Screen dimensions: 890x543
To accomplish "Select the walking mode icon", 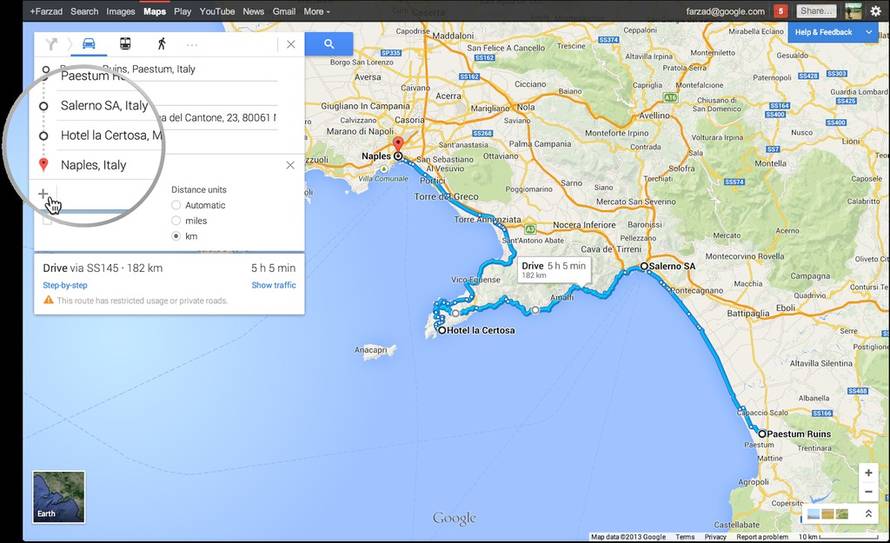I will [162, 44].
